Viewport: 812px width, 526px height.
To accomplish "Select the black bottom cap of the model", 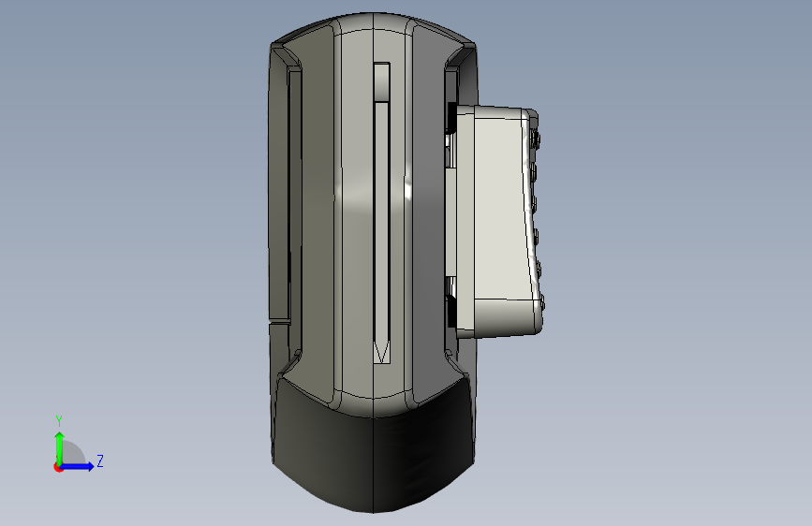I will [x=373, y=446].
